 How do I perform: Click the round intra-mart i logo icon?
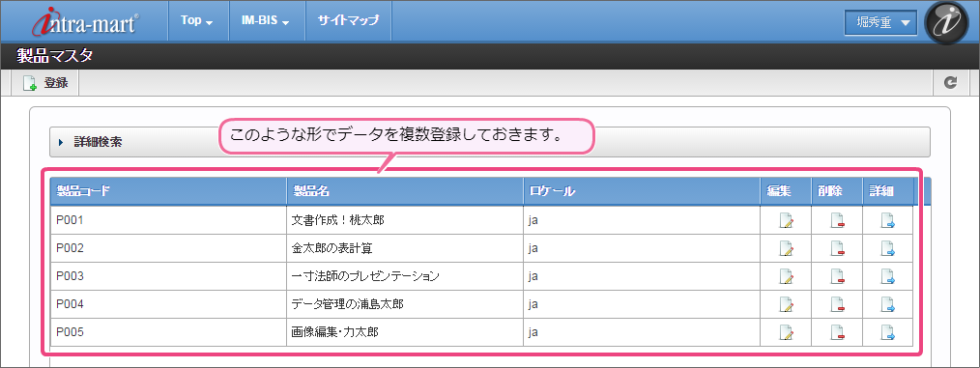pyautogui.click(x=945, y=22)
